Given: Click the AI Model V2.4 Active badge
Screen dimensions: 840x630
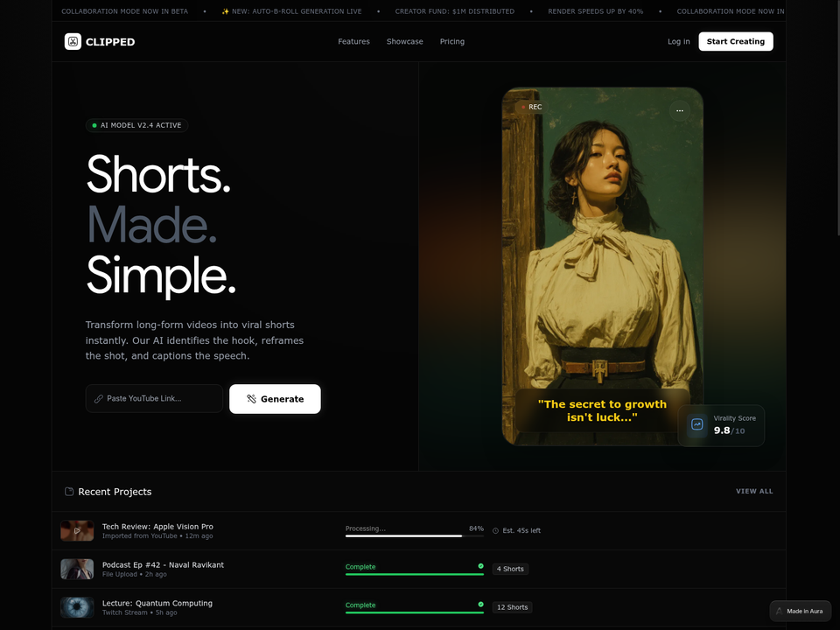Looking at the screenshot, I should click(137, 125).
